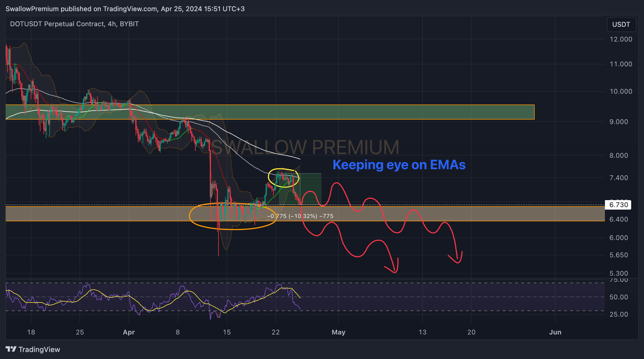Click the '15' date label on time axis
The width and height of the screenshot is (644, 359).
[x=227, y=332]
